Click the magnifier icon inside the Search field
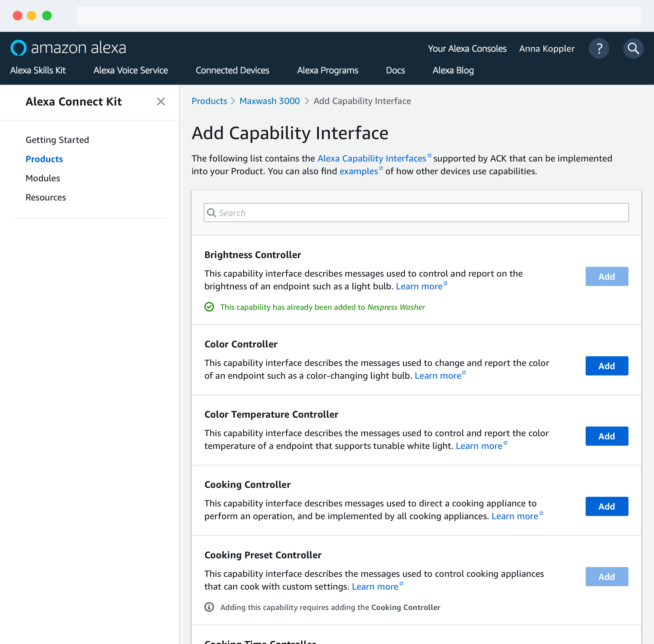The width and height of the screenshot is (654, 644). coord(211,213)
